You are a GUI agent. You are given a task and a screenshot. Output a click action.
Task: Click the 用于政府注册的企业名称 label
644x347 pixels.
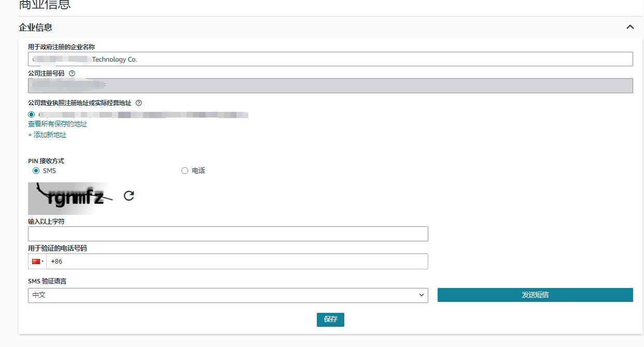[x=61, y=47]
